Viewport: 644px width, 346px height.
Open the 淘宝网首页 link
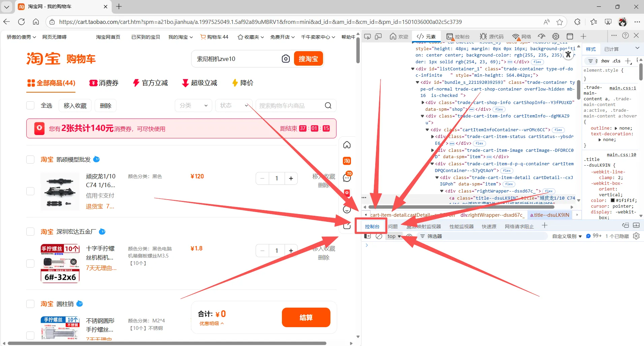point(108,37)
